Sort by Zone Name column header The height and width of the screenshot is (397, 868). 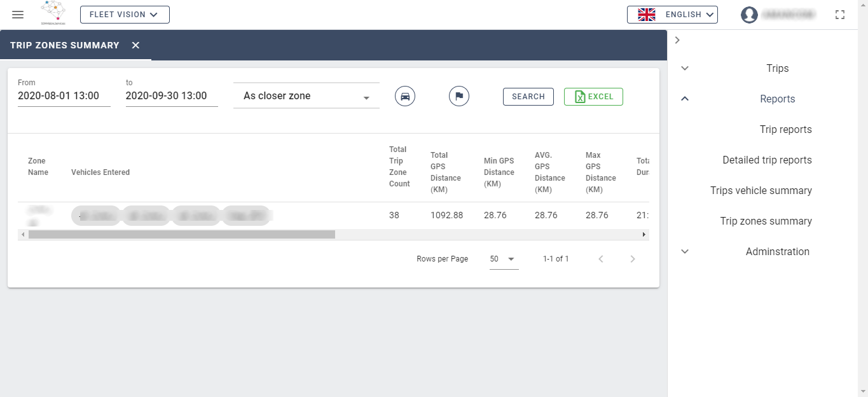pos(38,167)
